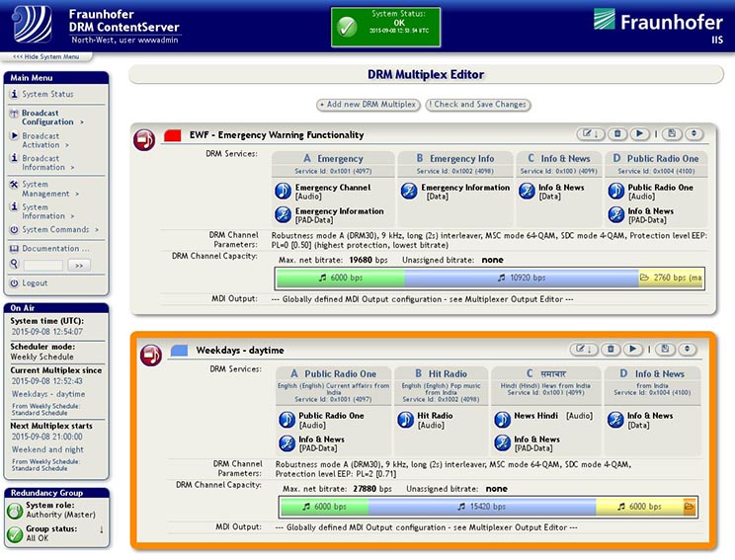735x560 pixels.
Task: Click the reorder arrows of Weekdays - daytime
Action: tap(688, 349)
